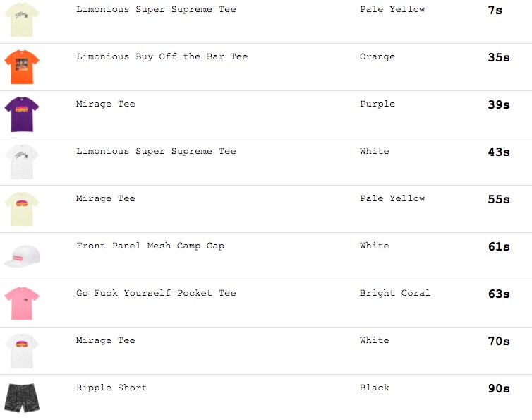Viewport: 532px width, 420px height.
Task: Open the white Super Supreme Tee image
Action: coord(22,162)
